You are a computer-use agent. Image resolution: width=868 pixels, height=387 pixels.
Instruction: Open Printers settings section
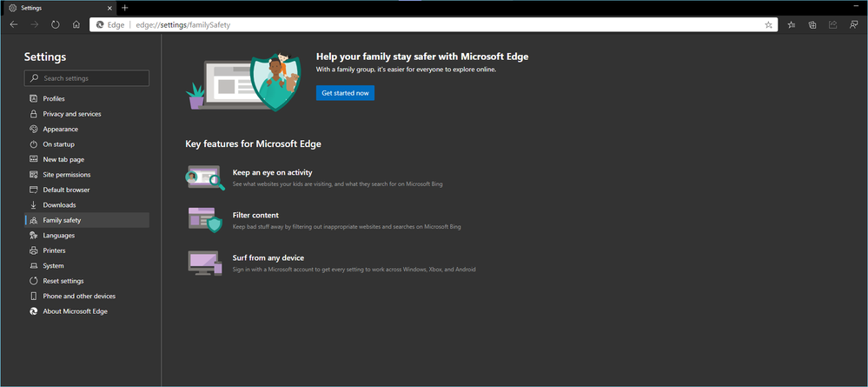(x=87, y=250)
